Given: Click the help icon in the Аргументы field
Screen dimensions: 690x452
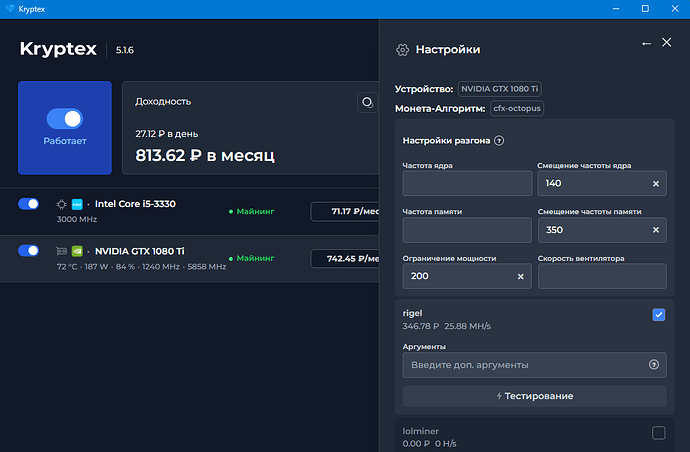Looking at the screenshot, I should point(654,365).
